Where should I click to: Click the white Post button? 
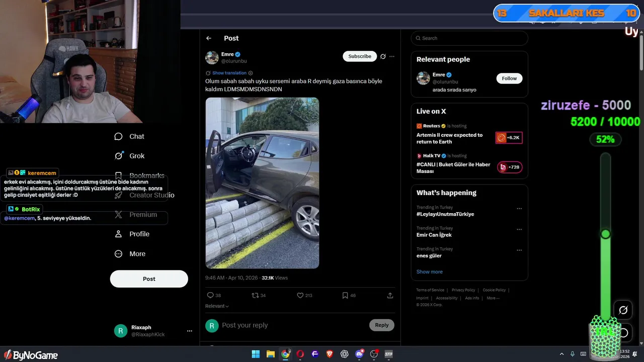149,279
